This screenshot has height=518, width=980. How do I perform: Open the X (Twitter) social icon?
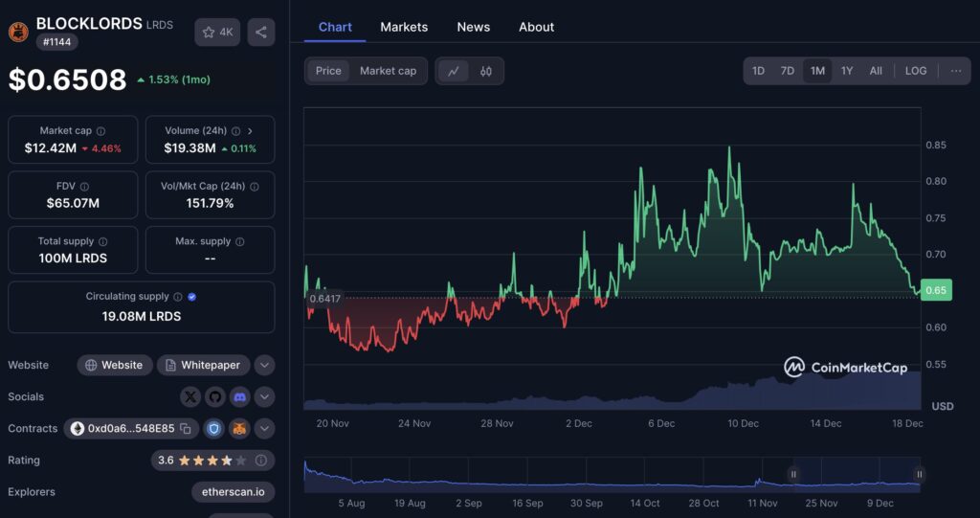190,396
